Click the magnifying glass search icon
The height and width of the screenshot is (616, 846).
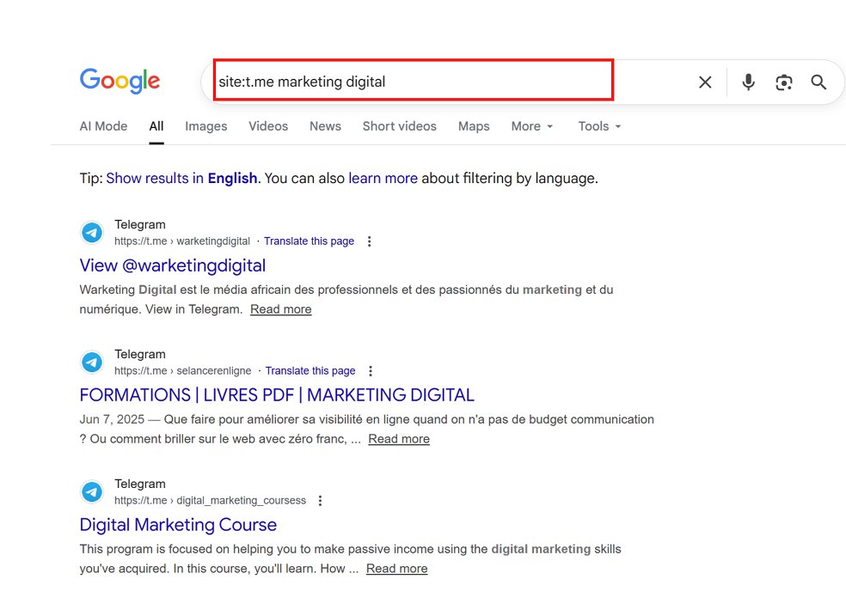click(x=818, y=82)
